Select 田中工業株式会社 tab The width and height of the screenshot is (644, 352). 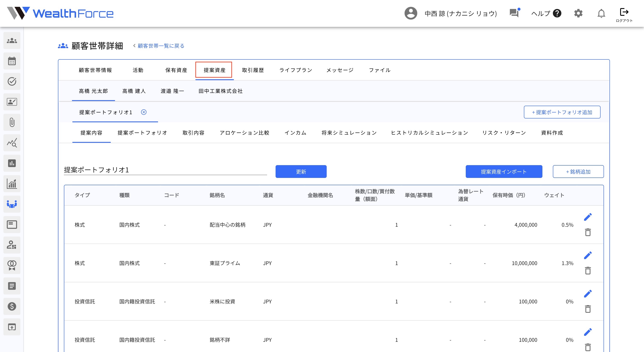(x=220, y=91)
